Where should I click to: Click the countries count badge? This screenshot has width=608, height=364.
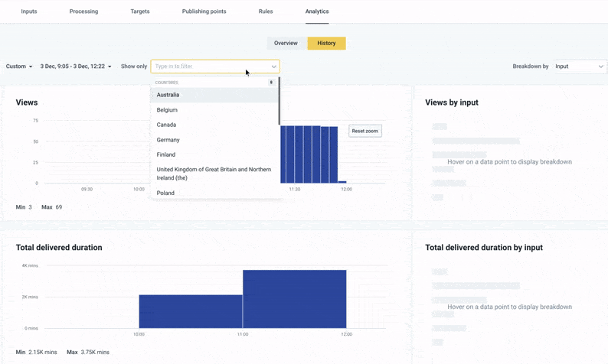click(x=271, y=82)
